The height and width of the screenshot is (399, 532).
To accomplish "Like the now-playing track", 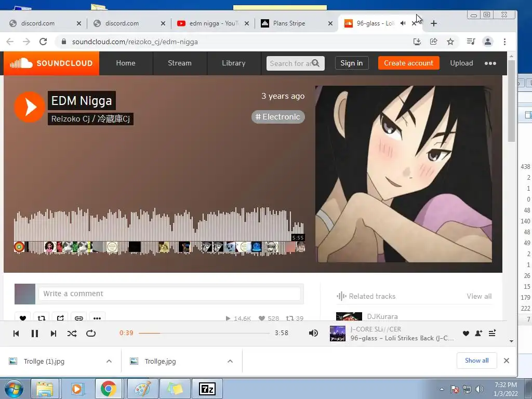I will pos(466,334).
